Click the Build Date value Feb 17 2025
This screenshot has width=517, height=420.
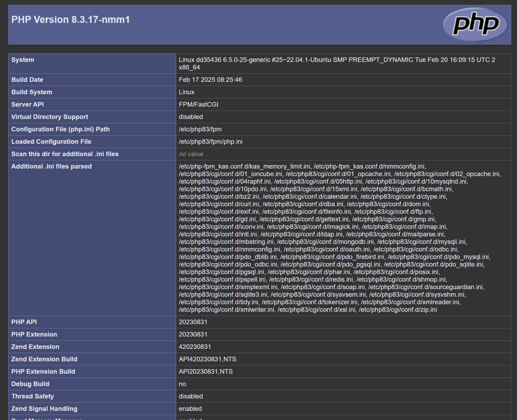[210, 80]
